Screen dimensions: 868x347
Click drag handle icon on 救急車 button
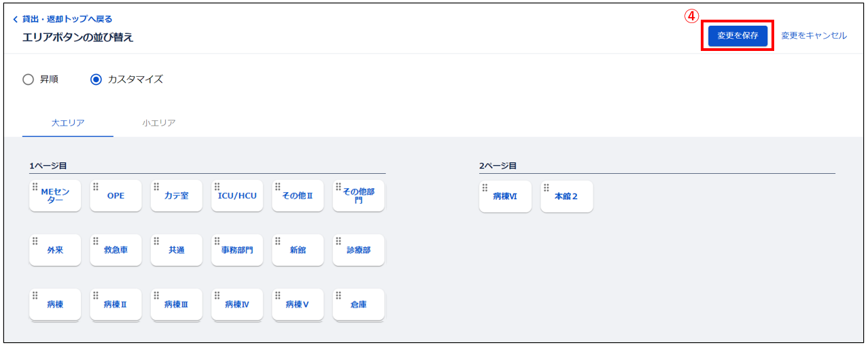click(96, 241)
